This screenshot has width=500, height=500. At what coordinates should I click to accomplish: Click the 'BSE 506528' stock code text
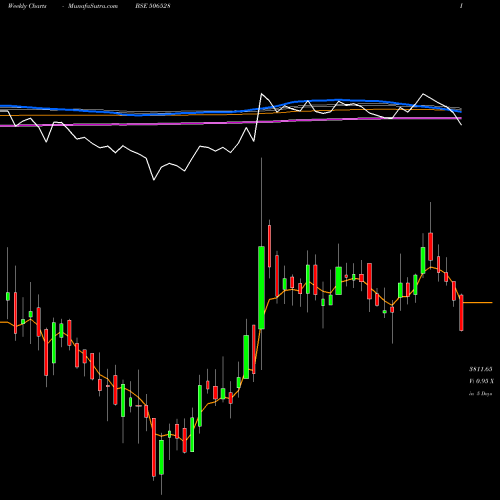153,6
